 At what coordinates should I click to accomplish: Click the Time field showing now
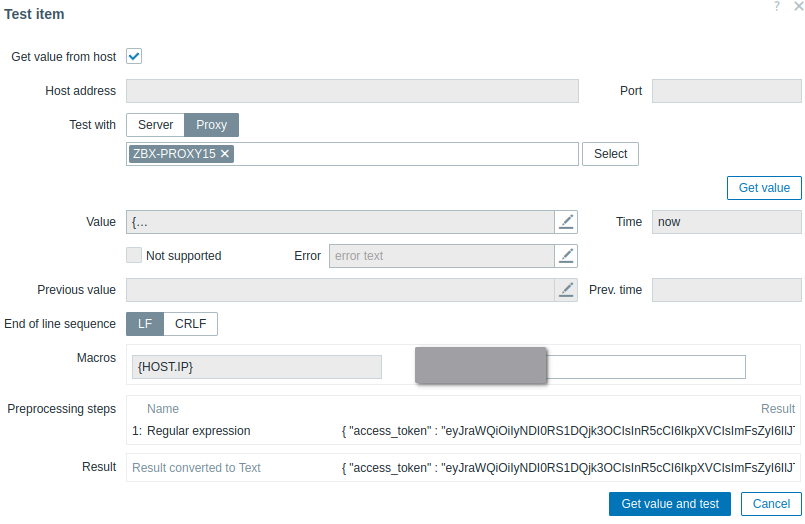(x=726, y=222)
